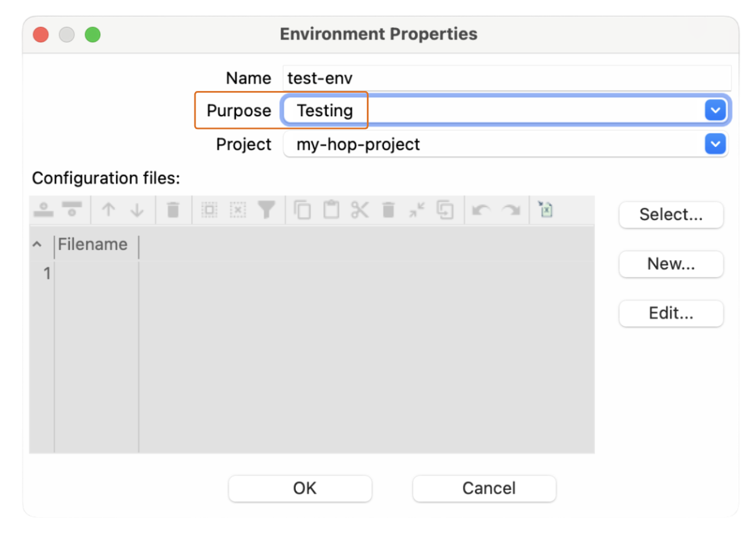Toggle sort caret left of Filename header

36,244
